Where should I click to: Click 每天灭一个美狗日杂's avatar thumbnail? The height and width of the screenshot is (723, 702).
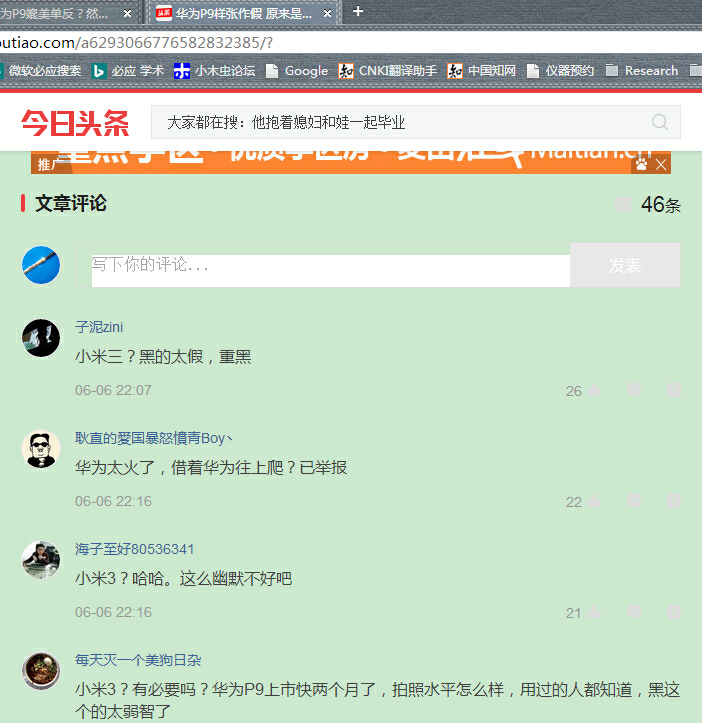coord(41,671)
